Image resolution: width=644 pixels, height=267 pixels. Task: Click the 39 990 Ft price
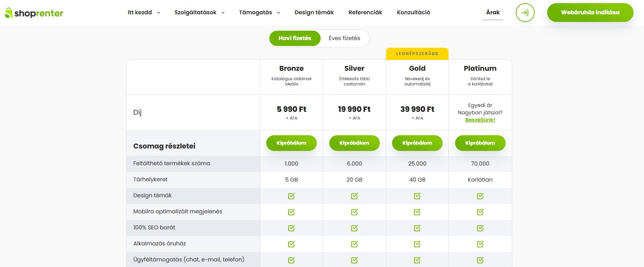[417, 109]
